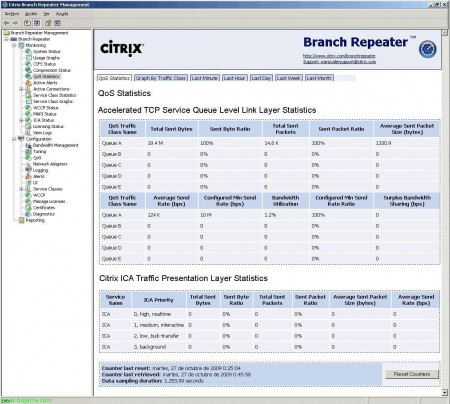The width and height of the screenshot is (450, 404).
Task: Click the Branch Repeater Management folder icon
Action: click(x=6, y=33)
